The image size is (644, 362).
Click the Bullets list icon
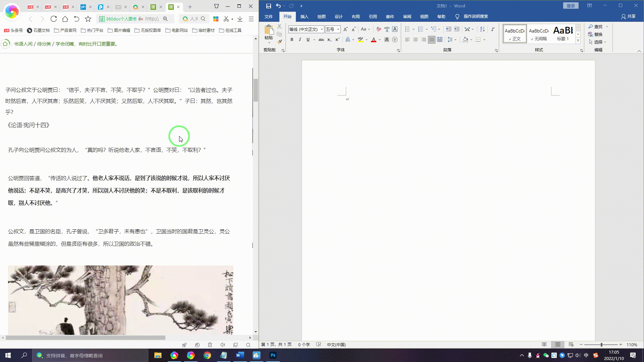(x=407, y=29)
